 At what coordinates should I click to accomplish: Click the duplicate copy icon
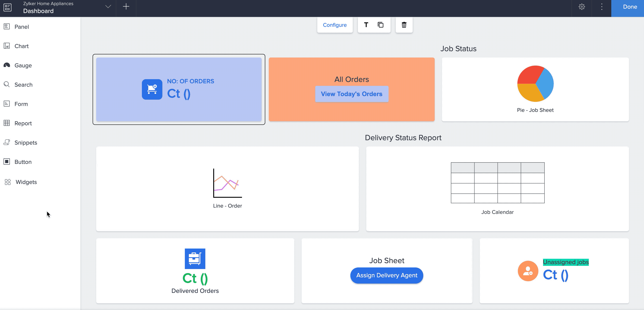pyautogui.click(x=380, y=25)
